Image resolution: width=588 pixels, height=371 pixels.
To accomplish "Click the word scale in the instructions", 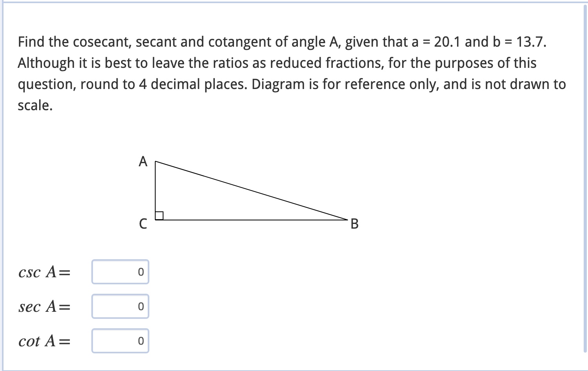I will click(x=34, y=105).
